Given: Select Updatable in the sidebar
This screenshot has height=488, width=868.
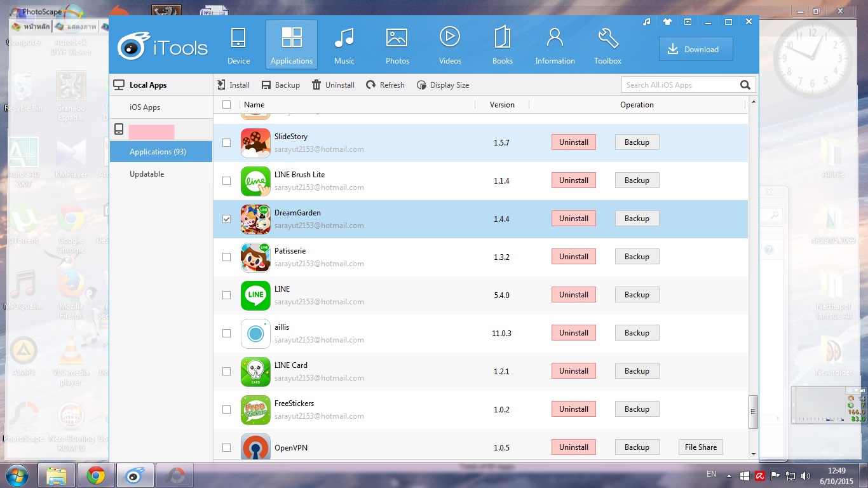Looking at the screenshot, I should (161, 174).
